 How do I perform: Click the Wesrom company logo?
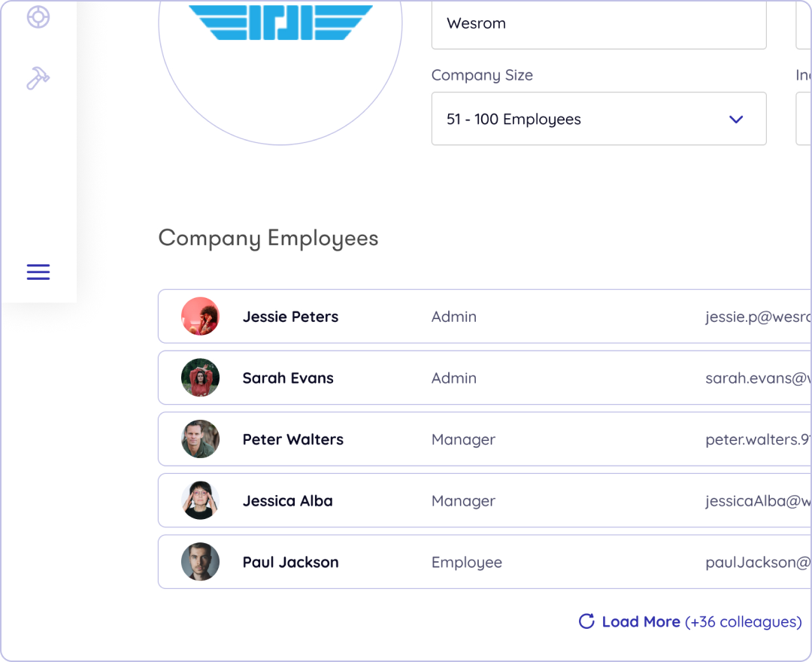point(280,23)
